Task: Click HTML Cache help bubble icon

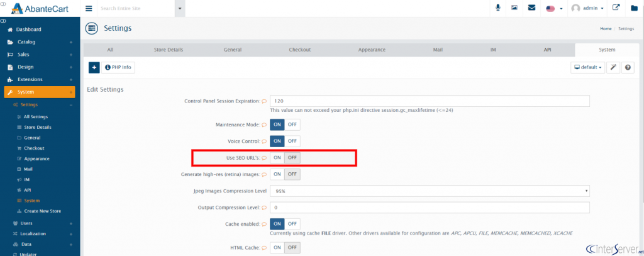Action: pyautogui.click(x=265, y=248)
